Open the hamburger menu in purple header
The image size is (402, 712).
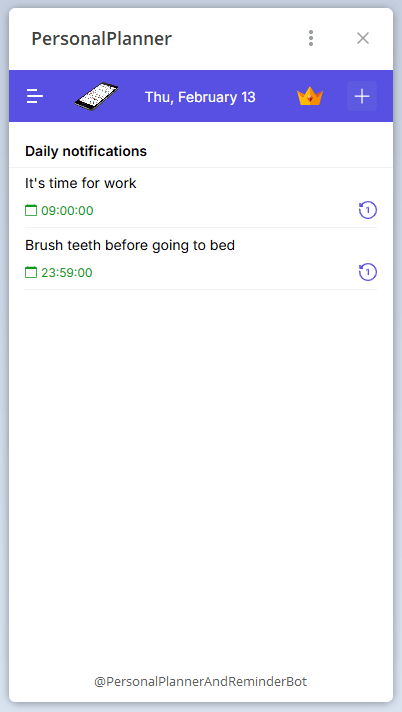click(x=35, y=96)
